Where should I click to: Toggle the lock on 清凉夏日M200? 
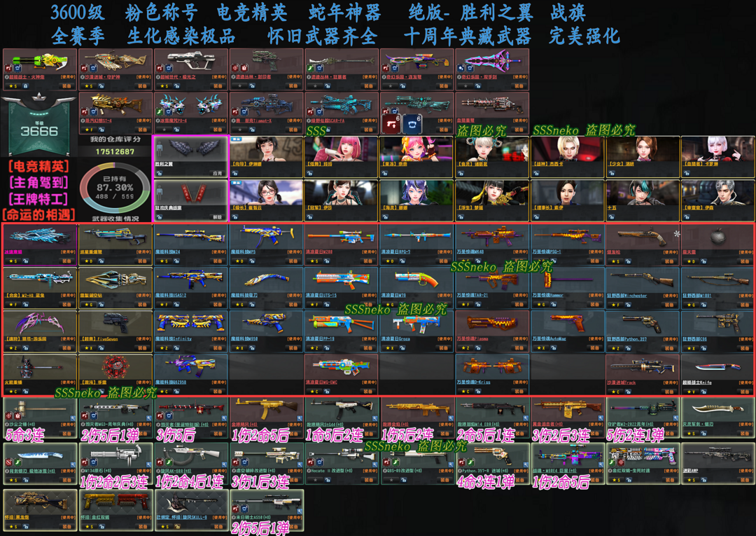327,261
